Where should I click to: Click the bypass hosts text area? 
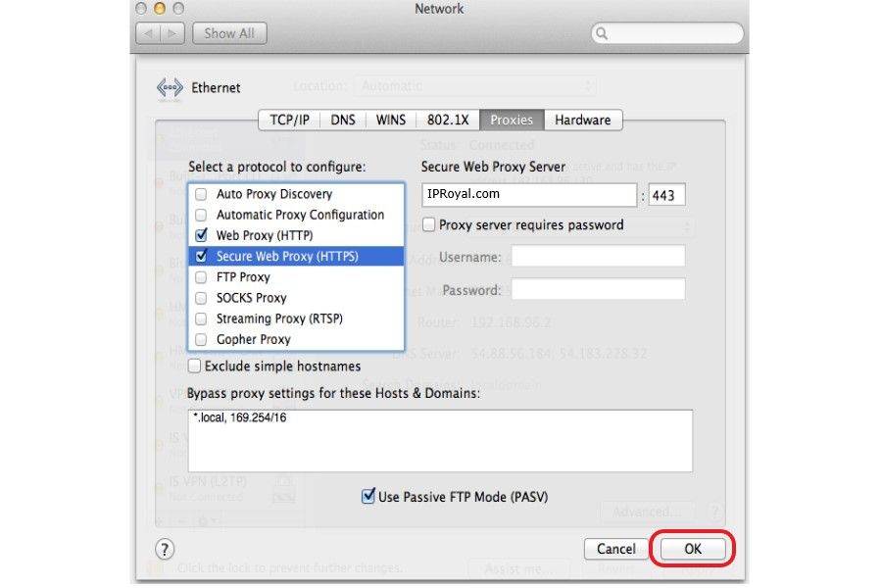click(440, 441)
